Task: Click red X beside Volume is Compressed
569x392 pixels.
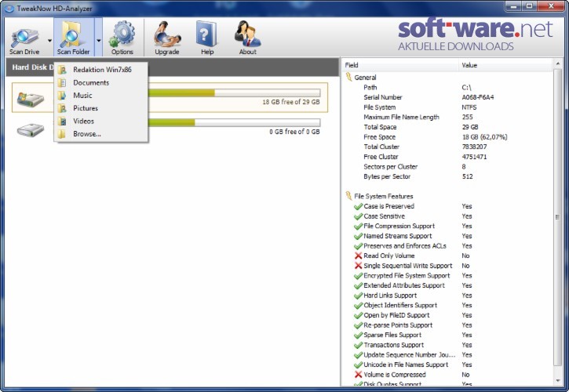Action: pos(358,375)
